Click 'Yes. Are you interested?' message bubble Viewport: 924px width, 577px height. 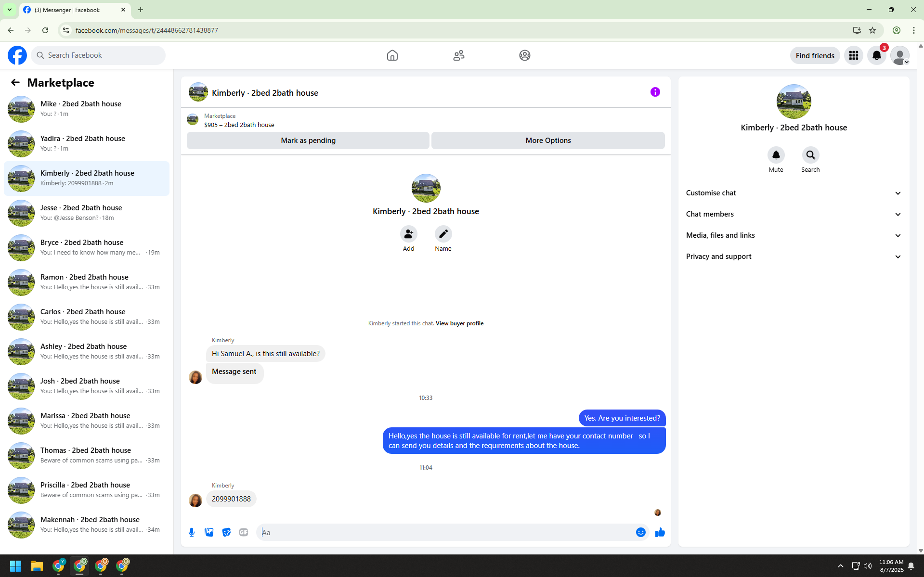[622, 418]
